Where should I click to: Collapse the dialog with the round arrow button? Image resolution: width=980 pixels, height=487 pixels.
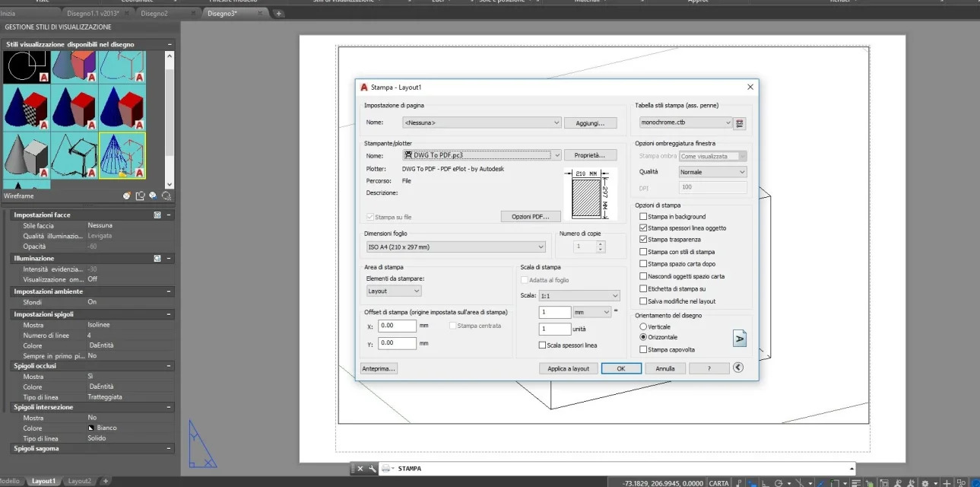click(737, 368)
